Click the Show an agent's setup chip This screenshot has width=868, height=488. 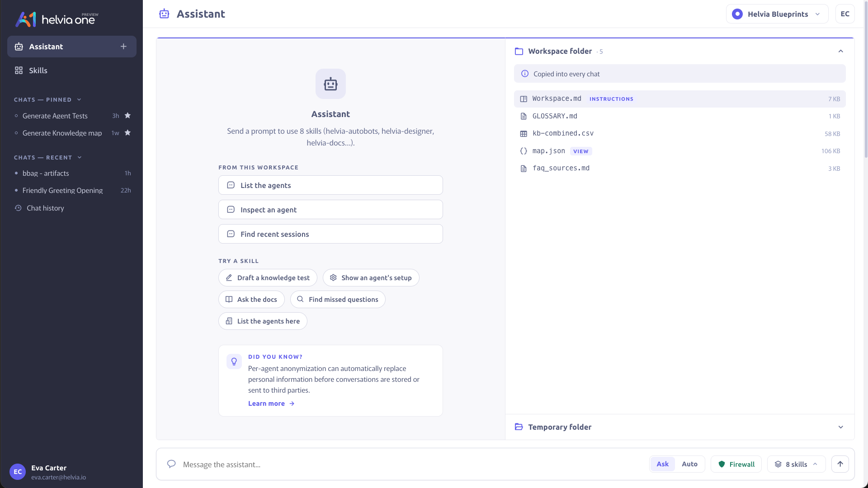click(371, 278)
